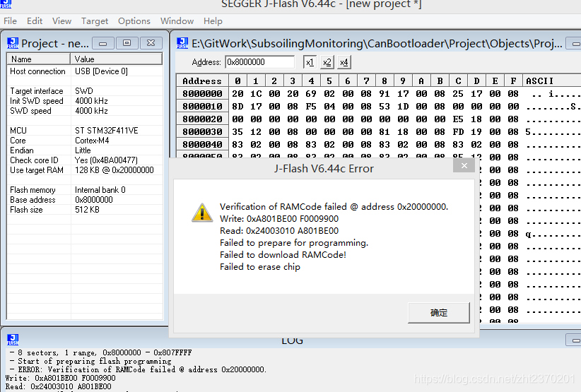Close the Project panel
The image size is (581, 392).
(151, 43)
